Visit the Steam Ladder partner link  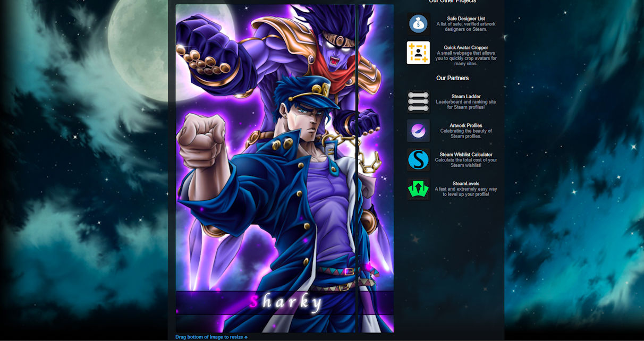click(466, 97)
